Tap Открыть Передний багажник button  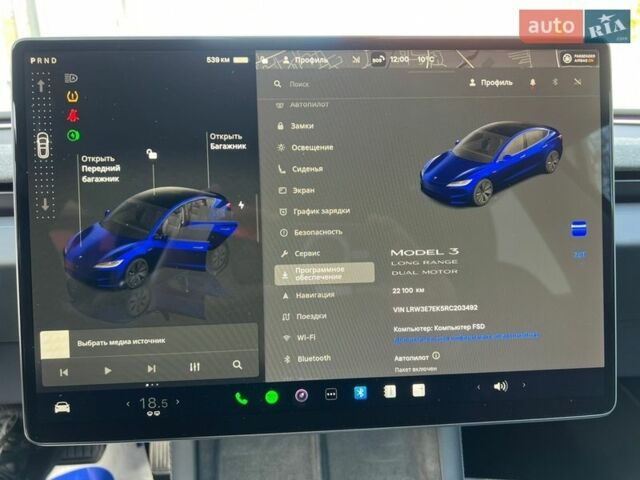point(99,169)
